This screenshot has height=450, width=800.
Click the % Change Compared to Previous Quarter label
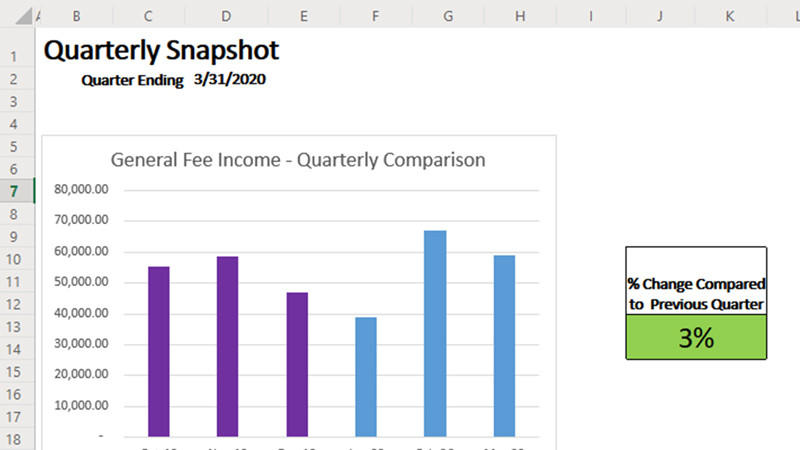[x=696, y=294]
